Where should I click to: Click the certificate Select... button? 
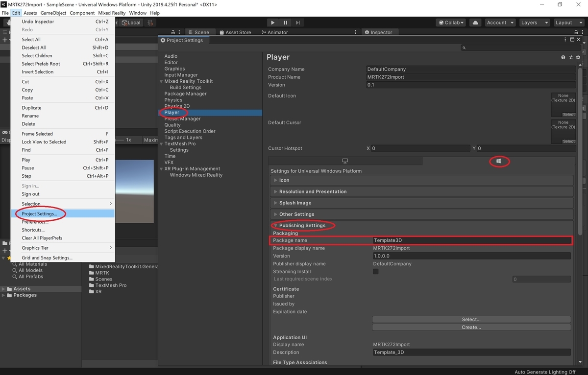tap(471, 320)
